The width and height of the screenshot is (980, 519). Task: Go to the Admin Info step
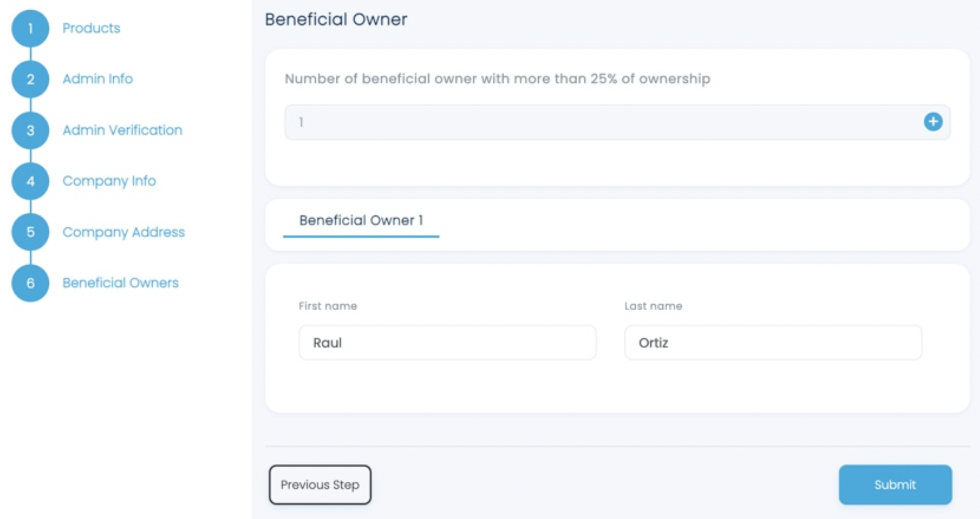click(x=98, y=79)
